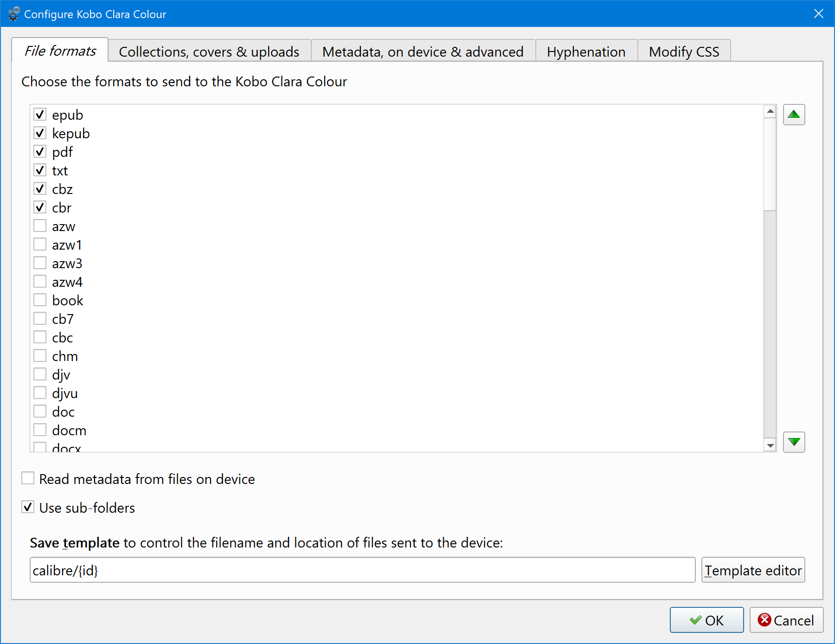835x644 pixels.
Task: Cancel the configuration dialog
Action: (786, 620)
